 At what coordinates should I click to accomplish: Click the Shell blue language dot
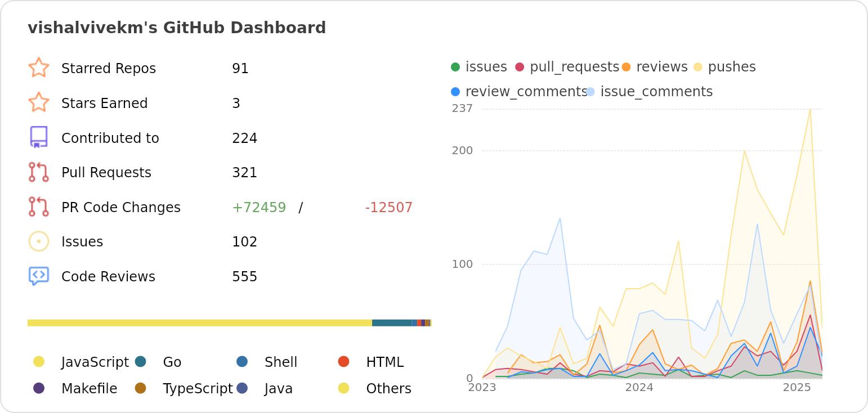coord(242,361)
